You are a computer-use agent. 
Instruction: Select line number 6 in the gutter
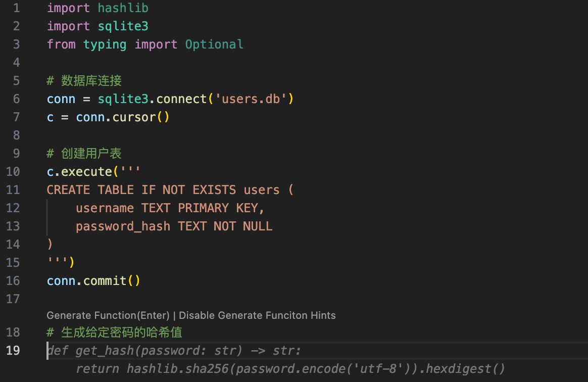pos(16,99)
